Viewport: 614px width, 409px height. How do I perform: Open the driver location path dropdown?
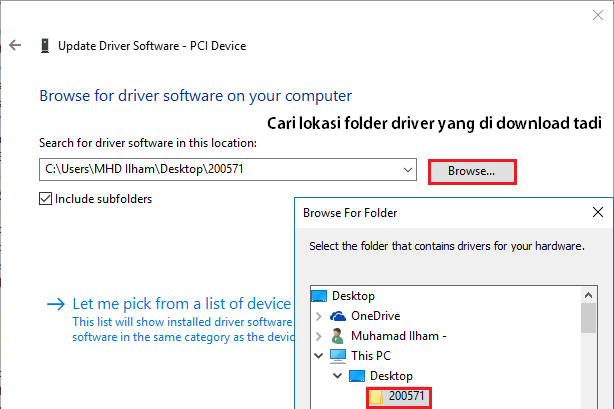[408, 170]
